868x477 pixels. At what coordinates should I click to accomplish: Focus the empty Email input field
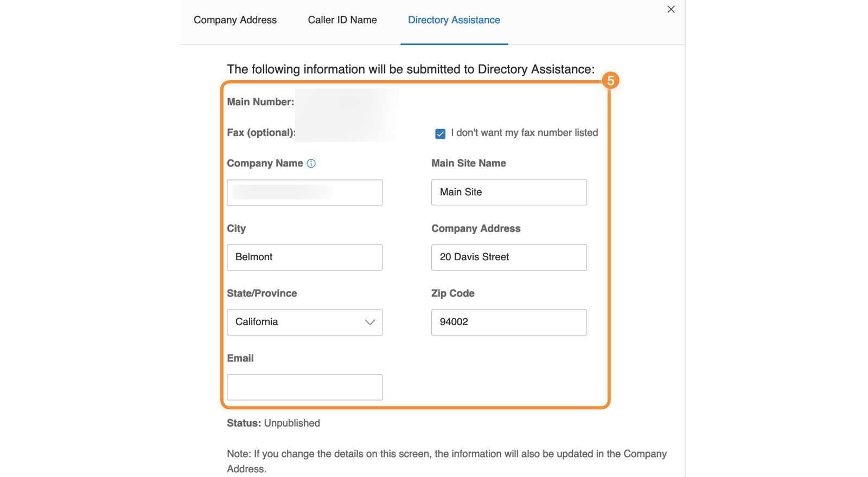304,388
